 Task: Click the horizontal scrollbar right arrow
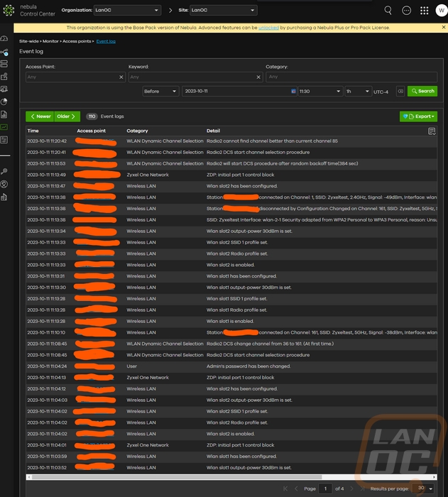click(x=434, y=477)
